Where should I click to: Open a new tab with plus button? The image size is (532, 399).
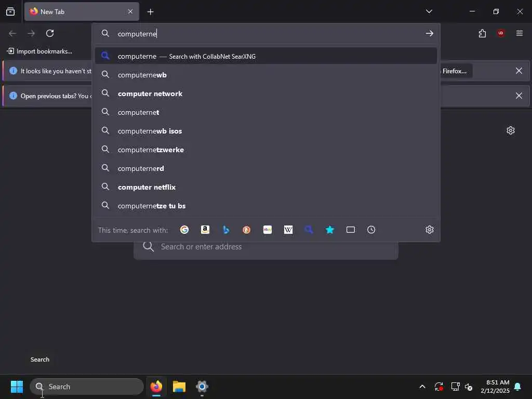tap(150, 12)
